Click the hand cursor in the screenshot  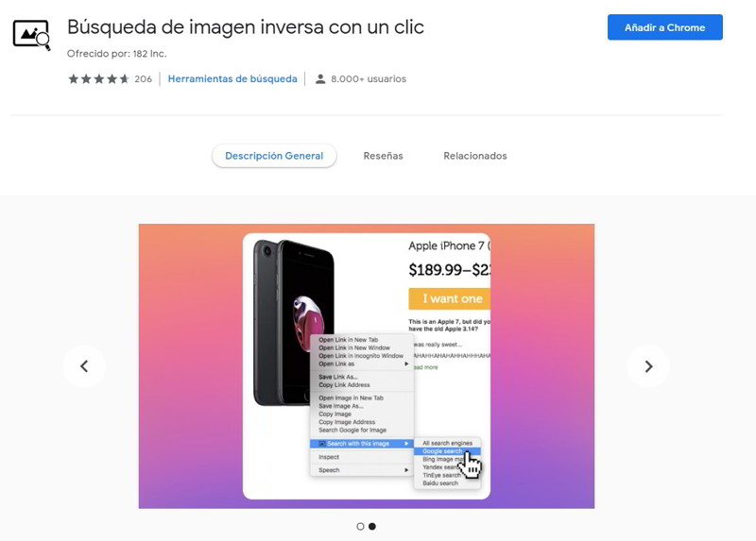[x=470, y=465]
